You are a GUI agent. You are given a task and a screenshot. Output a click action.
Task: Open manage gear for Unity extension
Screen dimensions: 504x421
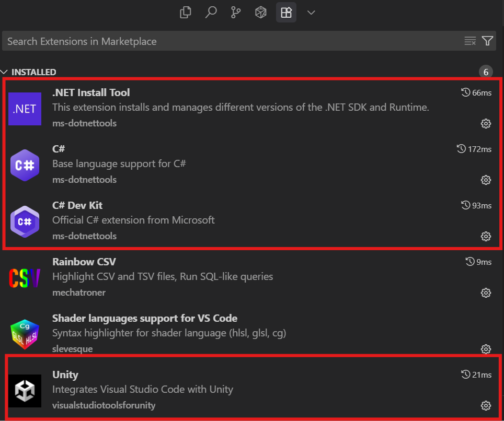click(486, 405)
